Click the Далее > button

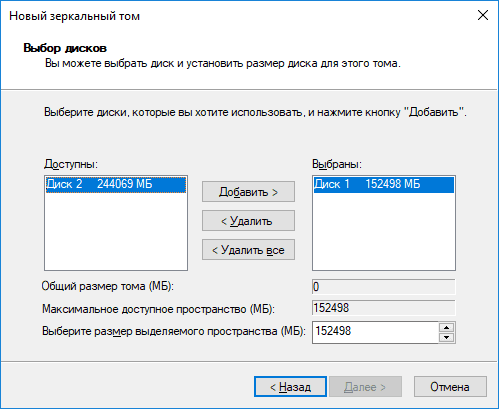[x=365, y=387]
